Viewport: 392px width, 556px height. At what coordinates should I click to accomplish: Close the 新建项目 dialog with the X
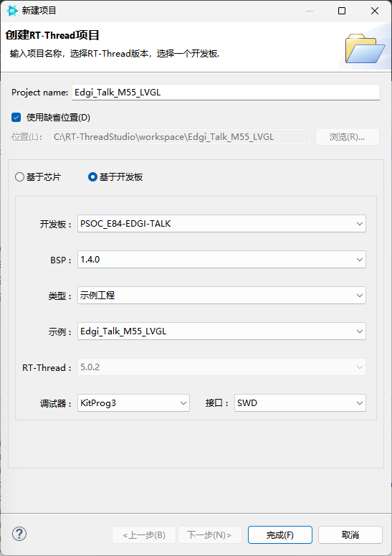click(x=375, y=11)
